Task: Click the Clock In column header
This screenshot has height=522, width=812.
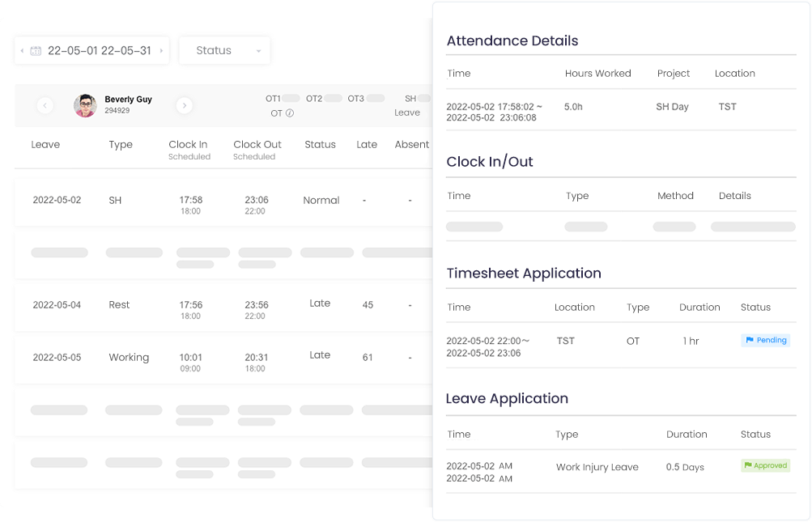Action: tap(188, 145)
